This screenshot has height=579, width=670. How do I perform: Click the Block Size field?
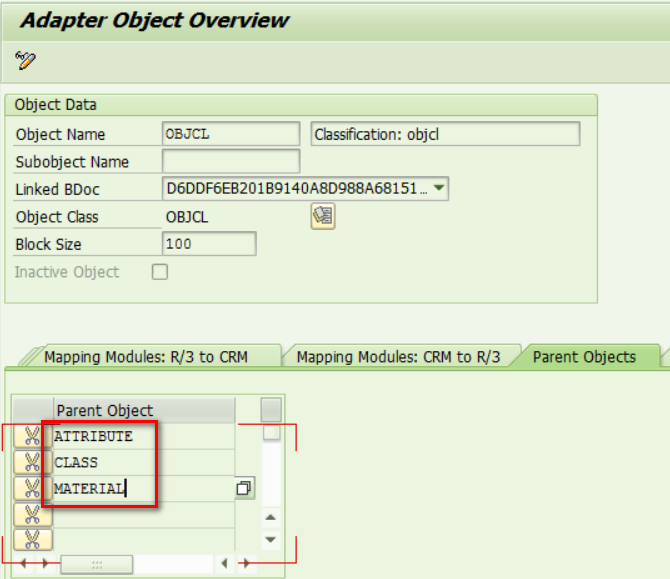(209, 244)
